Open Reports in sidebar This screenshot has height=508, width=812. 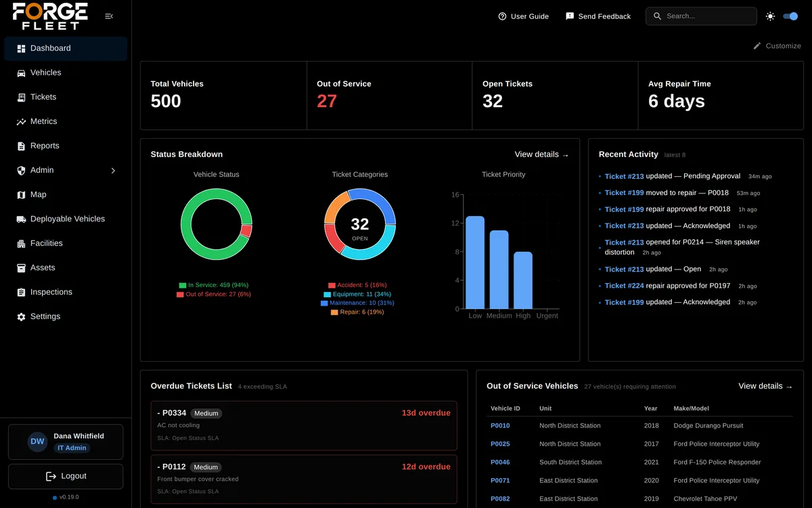(x=66, y=146)
